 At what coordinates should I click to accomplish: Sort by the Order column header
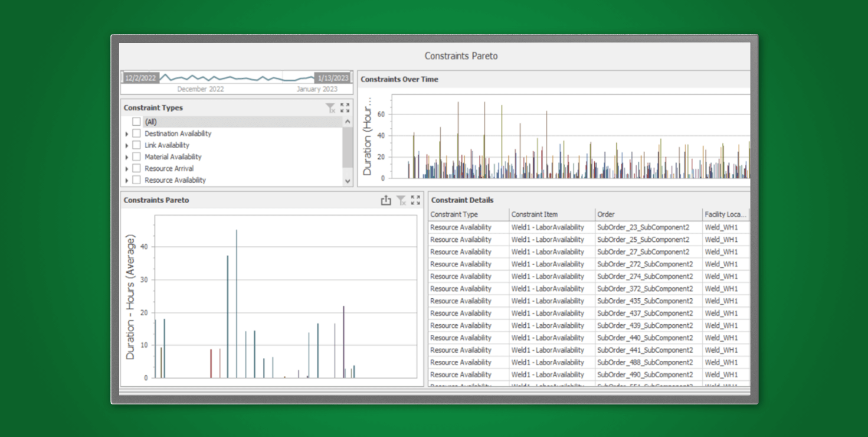[x=606, y=215]
